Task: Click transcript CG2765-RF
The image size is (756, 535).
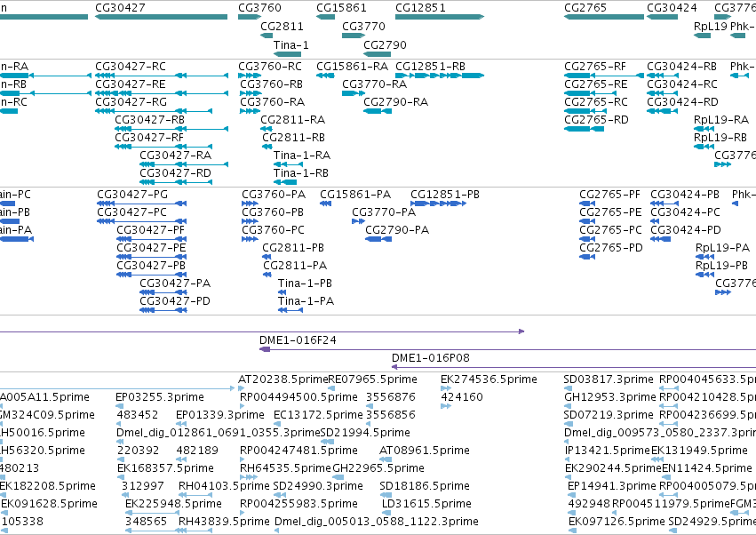Action: [x=604, y=76]
